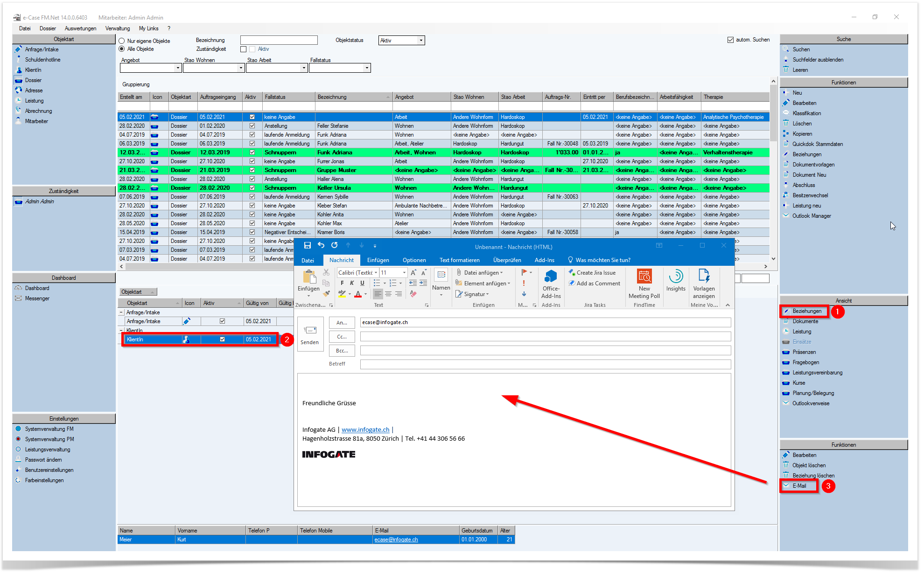Select the Alle Objekte radio button

122,49
